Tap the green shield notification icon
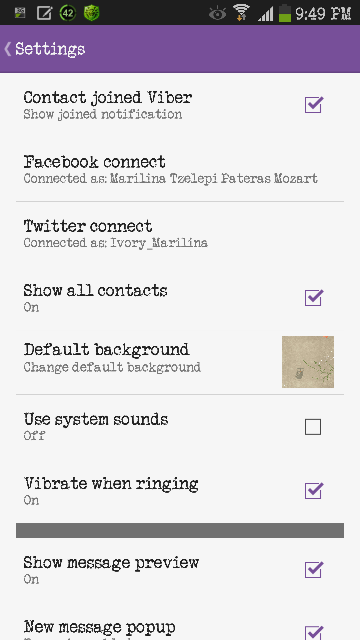This screenshot has width=360, height=640. tap(91, 13)
